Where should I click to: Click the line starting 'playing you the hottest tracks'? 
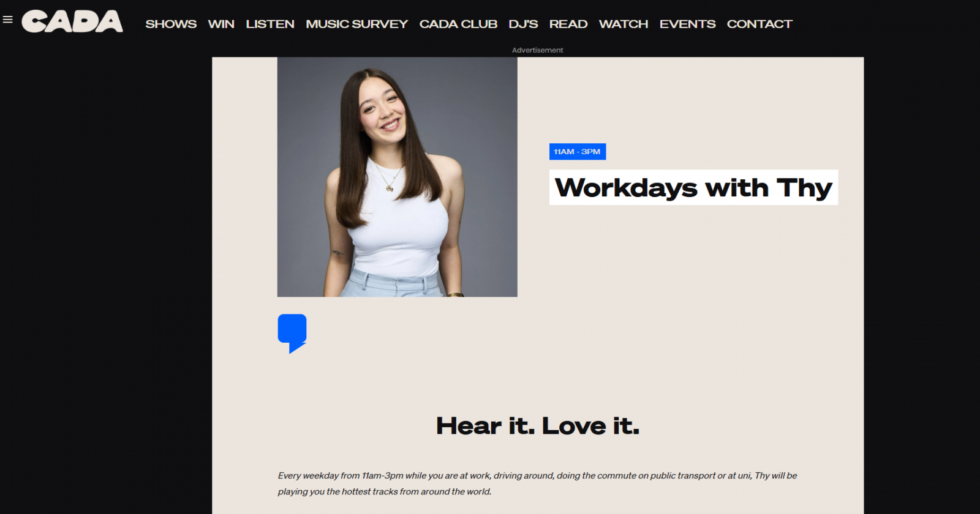385,491
